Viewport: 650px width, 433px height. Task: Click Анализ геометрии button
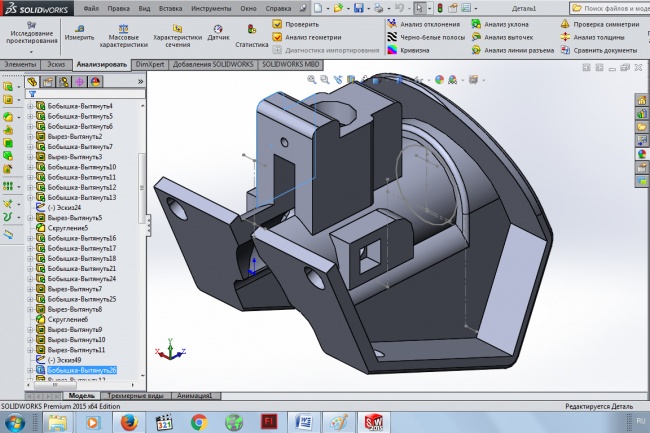point(307,37)
